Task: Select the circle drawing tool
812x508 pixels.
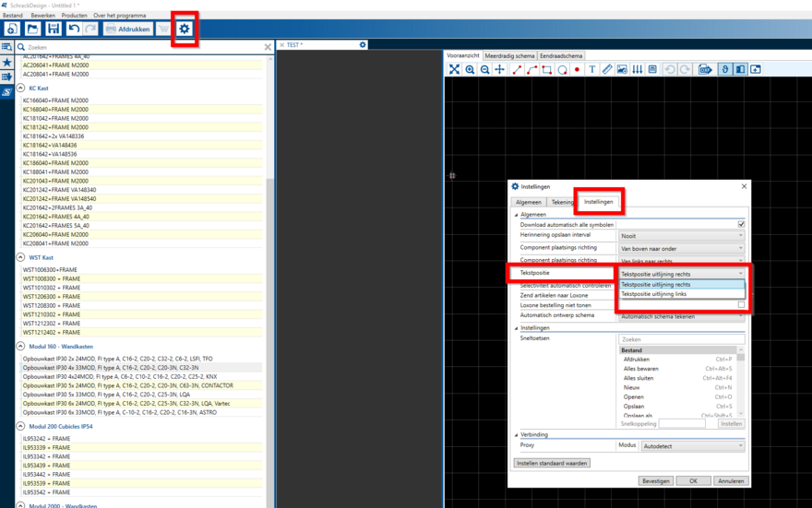Action: pyautogui.click(x=562, y=69)
